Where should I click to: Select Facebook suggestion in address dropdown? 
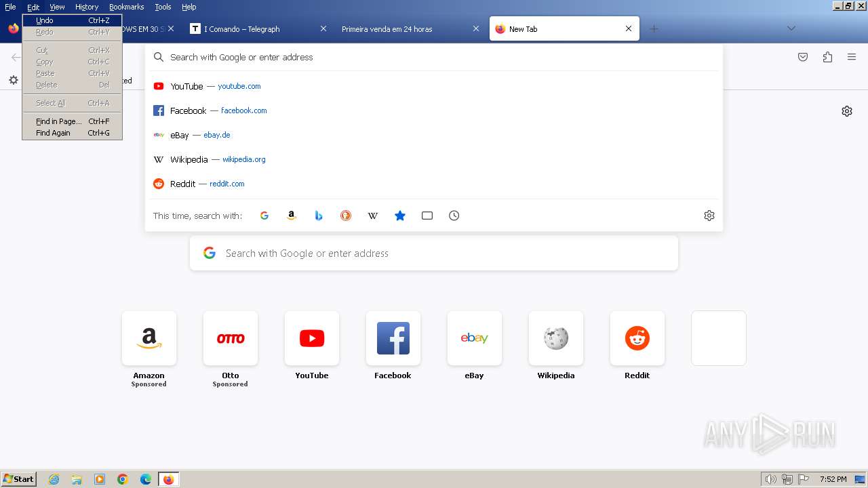tap(434, 110)
